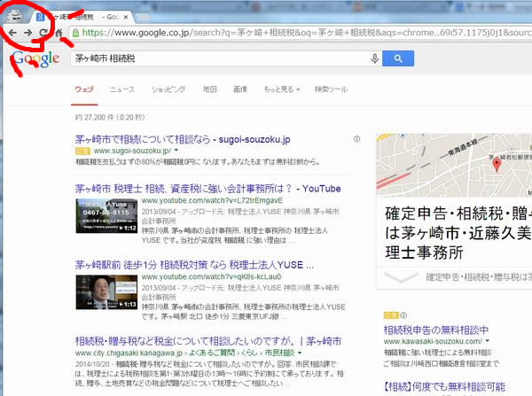This screenshot has height=396, width=532.
Task: Click the 確定申告・相続税 map card title
Action: click(x=458, y=233)
